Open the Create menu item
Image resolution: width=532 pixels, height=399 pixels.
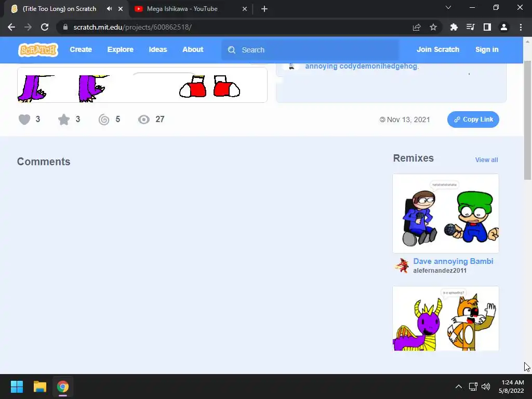pos(81,49)
